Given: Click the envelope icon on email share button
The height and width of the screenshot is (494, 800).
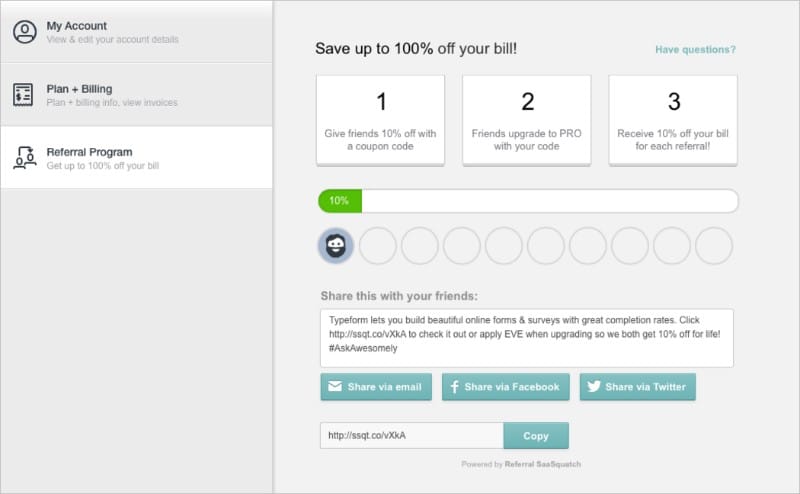Looking at the screenshot, I should click(335, 386).
